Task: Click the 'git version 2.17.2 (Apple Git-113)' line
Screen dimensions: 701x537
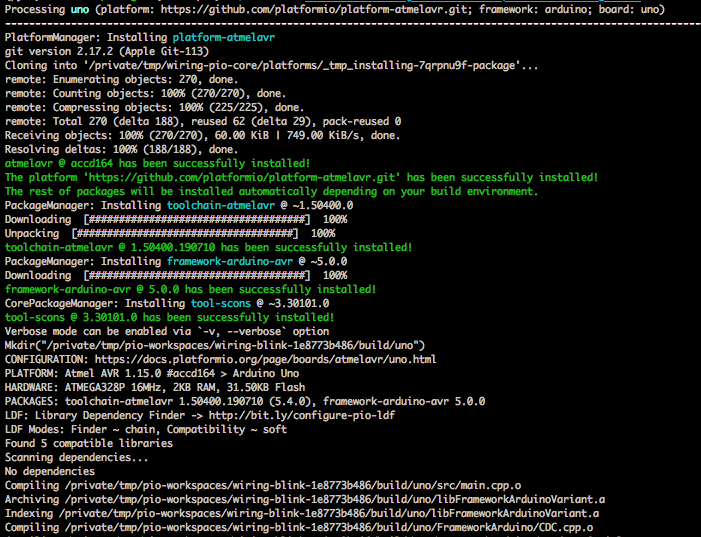Action: click(107, 51)
